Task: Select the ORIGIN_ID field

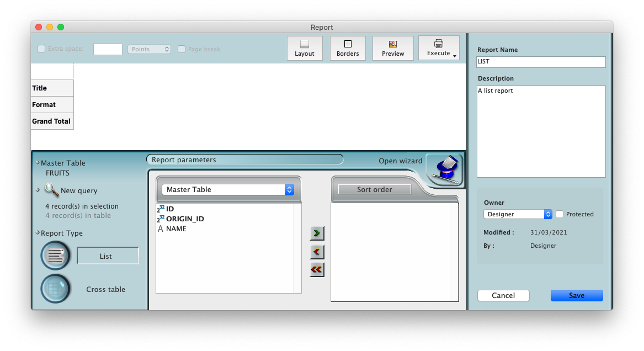Action: (x=225, y=219)
